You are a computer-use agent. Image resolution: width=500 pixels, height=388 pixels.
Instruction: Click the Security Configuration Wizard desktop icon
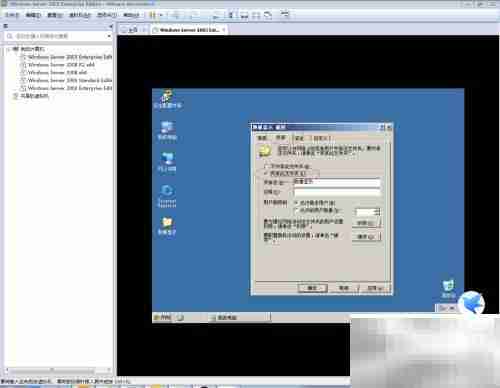[x=167, y=99]
